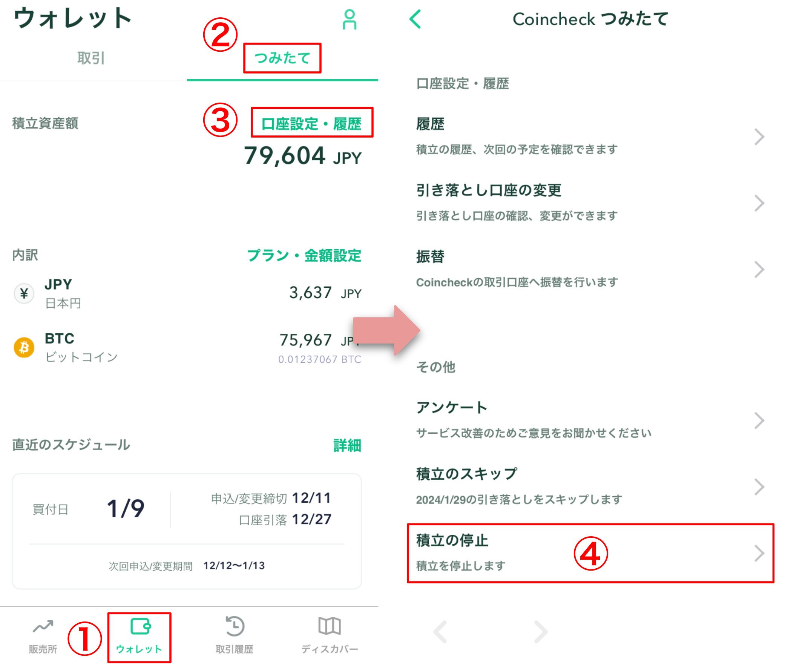
Task: Expand 引き落とし口座の変更 chevron
Action: pyautogui.click(x=759, y=203)
